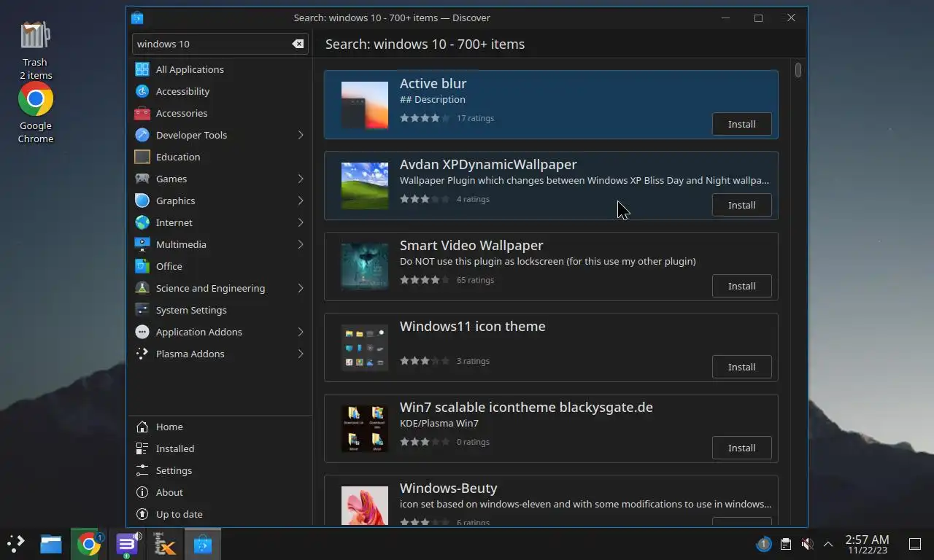
Task: Expand the Graphics subcategories arrow
Action: 300,201
